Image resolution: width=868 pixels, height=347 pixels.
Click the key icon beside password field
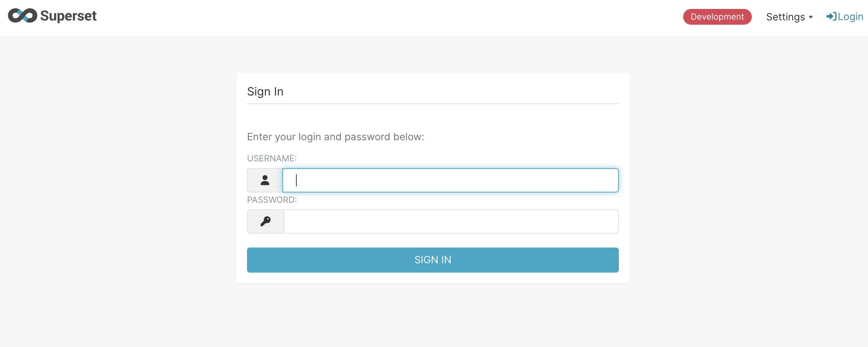pyautogui.click(x=266, y=221)
